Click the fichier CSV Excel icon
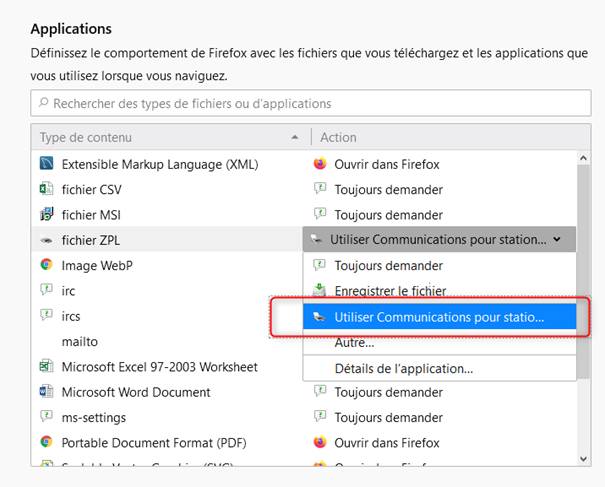 (x=46, y=189)
